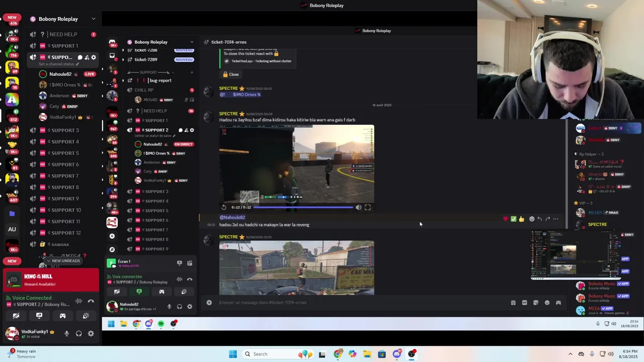The width and height of the screenshot is (644, 362).
Task: Open more options on hovered message
Action: tap(555, 219)
